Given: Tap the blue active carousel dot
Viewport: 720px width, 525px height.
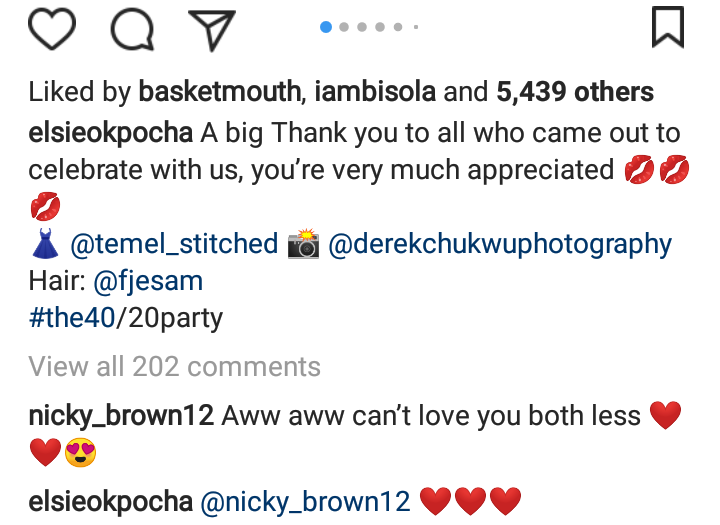Looking at the screenshot, I should (326, 27).
